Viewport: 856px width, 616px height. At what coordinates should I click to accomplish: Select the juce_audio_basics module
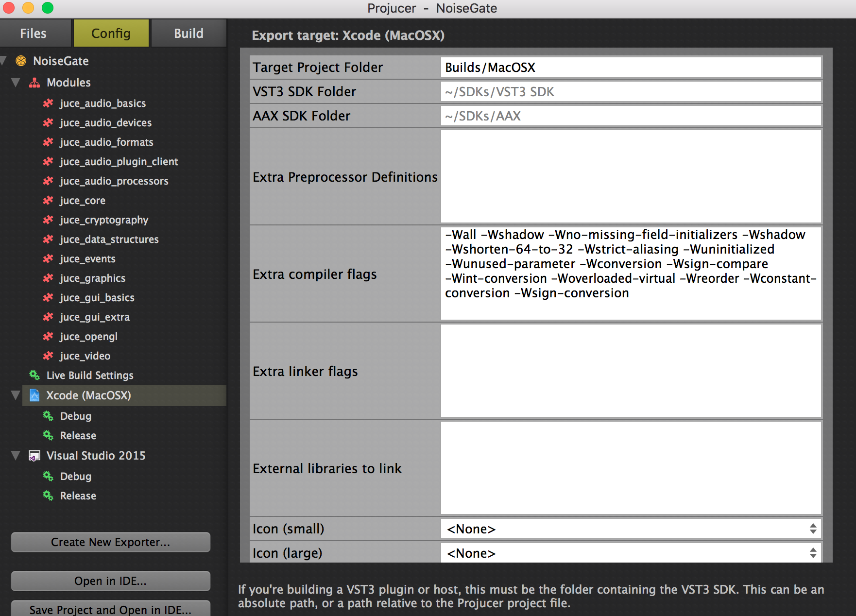coord(103,103)
